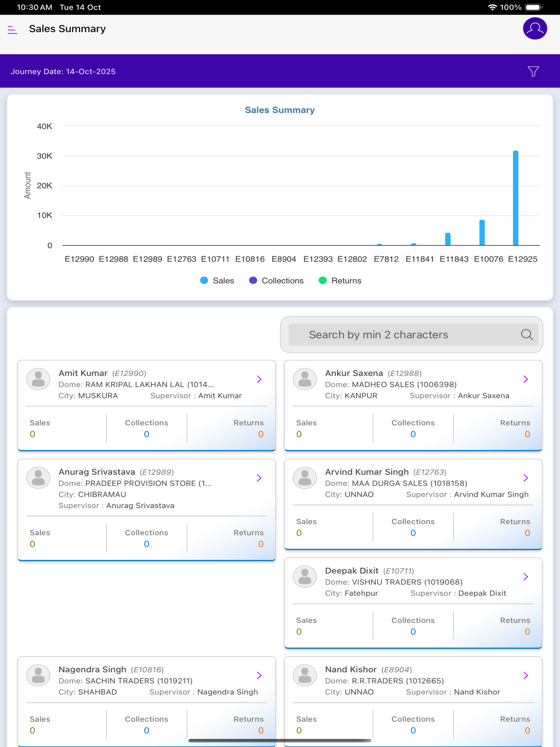
Task: Expand Arvind Kumar Singh's details chevron
Action: 526,477
